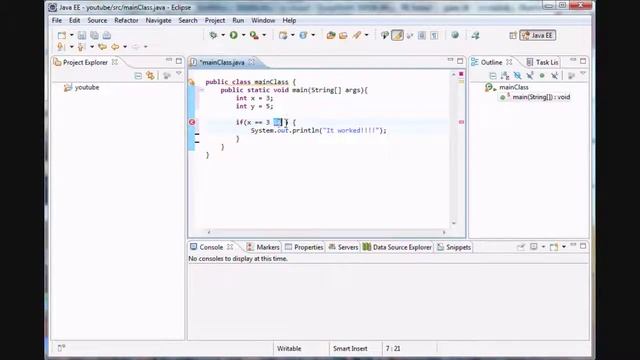640x360 pixels.
Task: Open Project Explorer view menu triangle
Action: point(179,74)
